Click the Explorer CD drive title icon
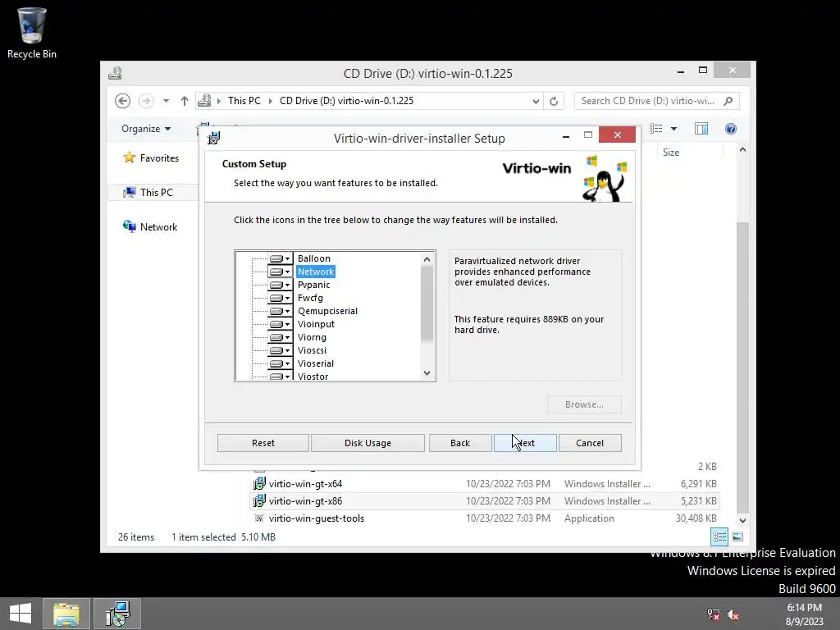 pyautogui.click(x=115, y=73)
